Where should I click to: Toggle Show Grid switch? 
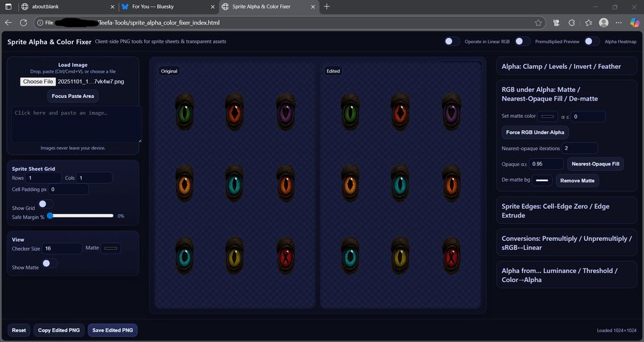coord(46,204)
